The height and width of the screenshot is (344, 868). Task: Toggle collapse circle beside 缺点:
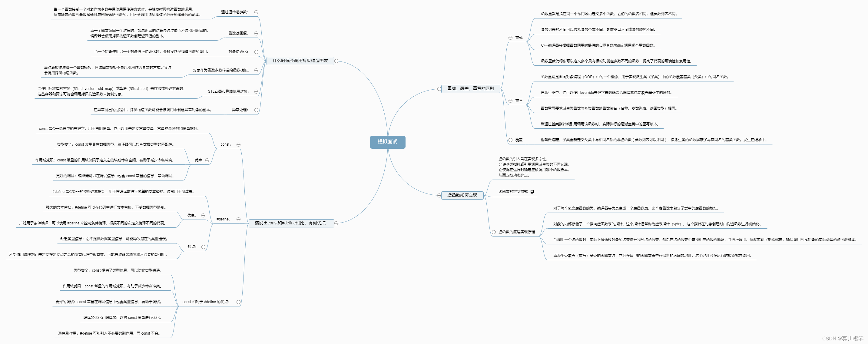[x=203, y=247]
